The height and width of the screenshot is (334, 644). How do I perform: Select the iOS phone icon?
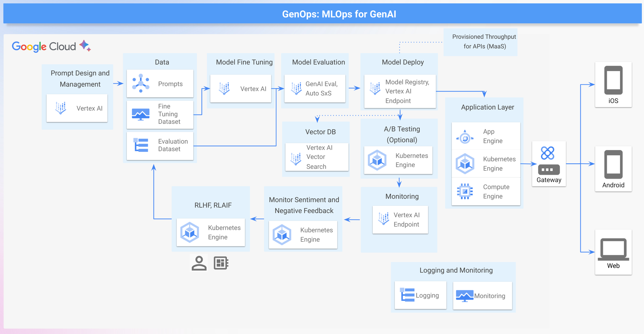[613, 80]
